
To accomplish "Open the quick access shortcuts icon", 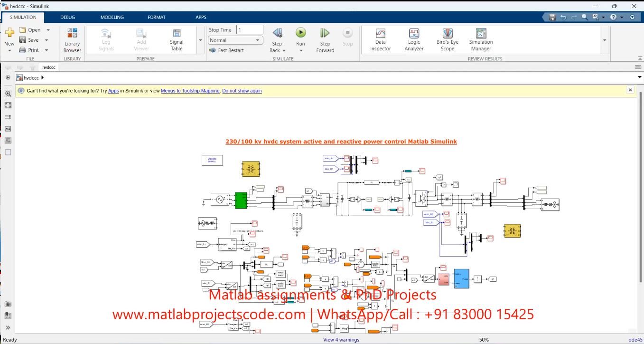I will tap(595, 17).
